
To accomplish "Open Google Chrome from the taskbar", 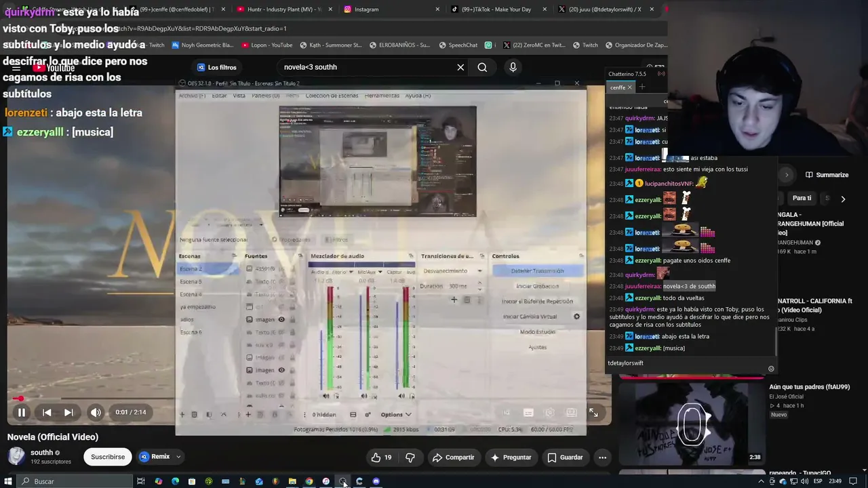I will tap(309, 481).
